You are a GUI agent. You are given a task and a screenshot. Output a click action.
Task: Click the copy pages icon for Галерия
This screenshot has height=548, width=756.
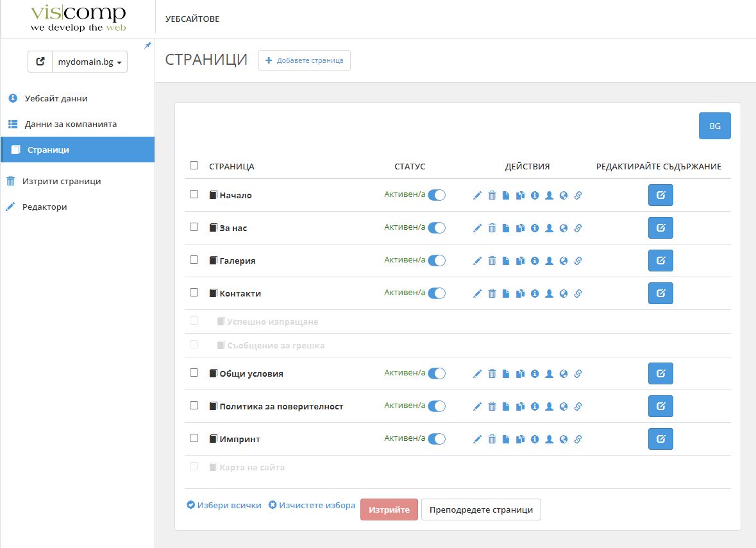click(520, 261)
